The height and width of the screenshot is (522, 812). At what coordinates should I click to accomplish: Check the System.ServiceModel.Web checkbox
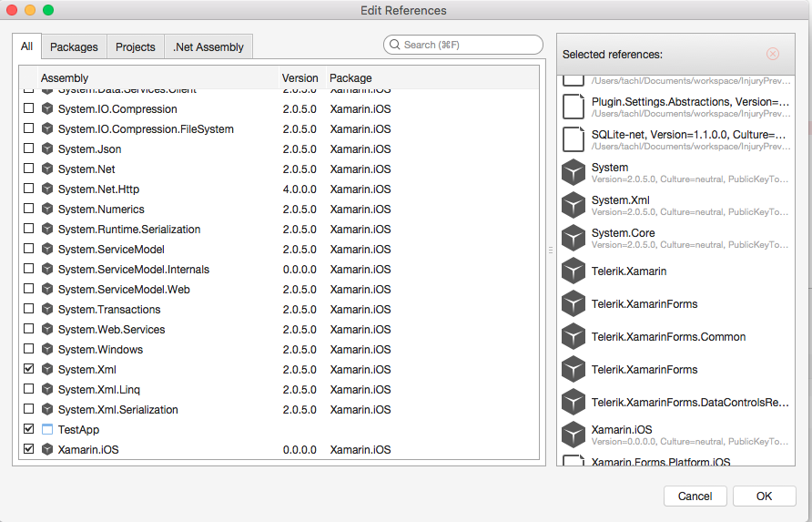[28, 289]
